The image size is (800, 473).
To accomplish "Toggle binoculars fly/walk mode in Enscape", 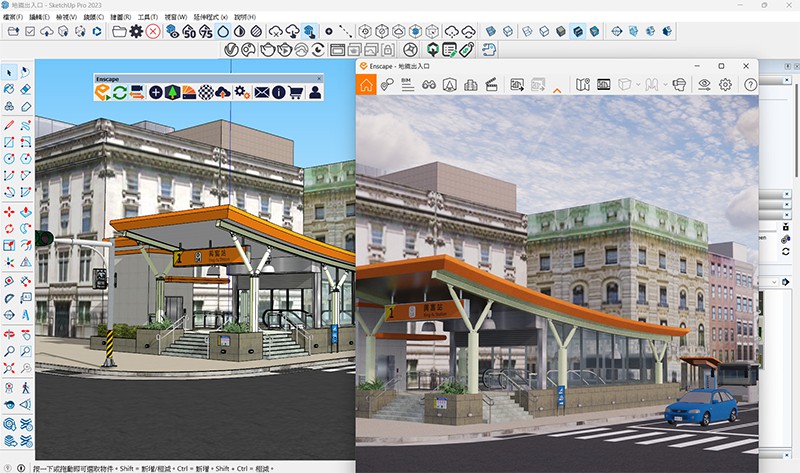I will (x=429, y=85).
